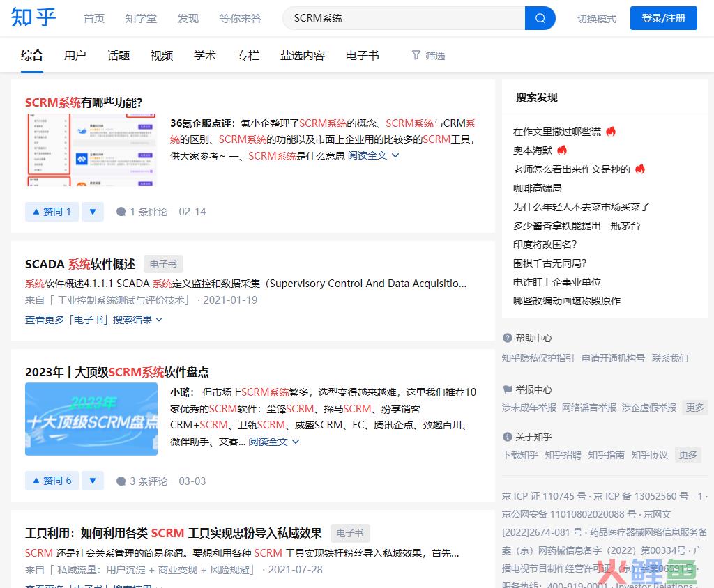Click 切换模式
Screen dimensions: 714x588
pyautogui.click(x=597, y=19)
